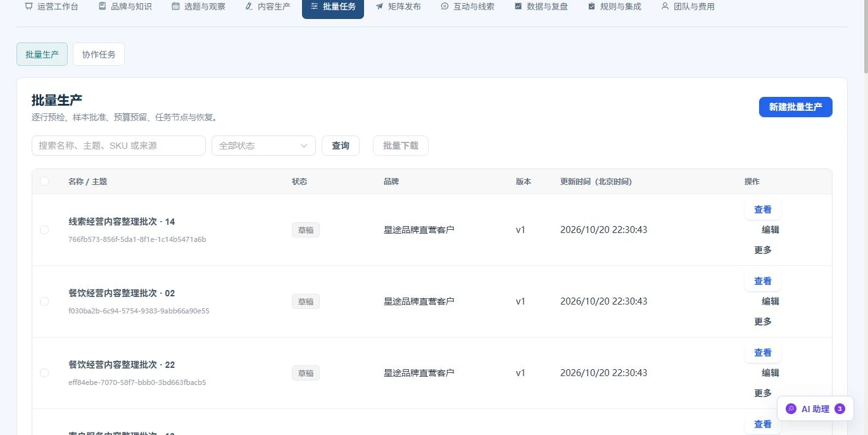Click ID 766fb573-856f-5da1-8f1e-1c14b5471a6b
Viewport: 868px width, 435px height.
(x=137, y=239)
